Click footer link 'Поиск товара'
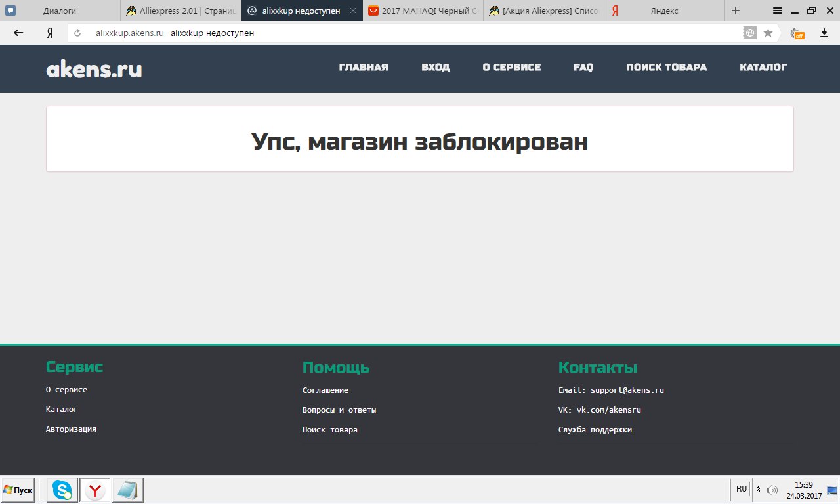Viewport: 840px width, 504px height. point(330,430)
